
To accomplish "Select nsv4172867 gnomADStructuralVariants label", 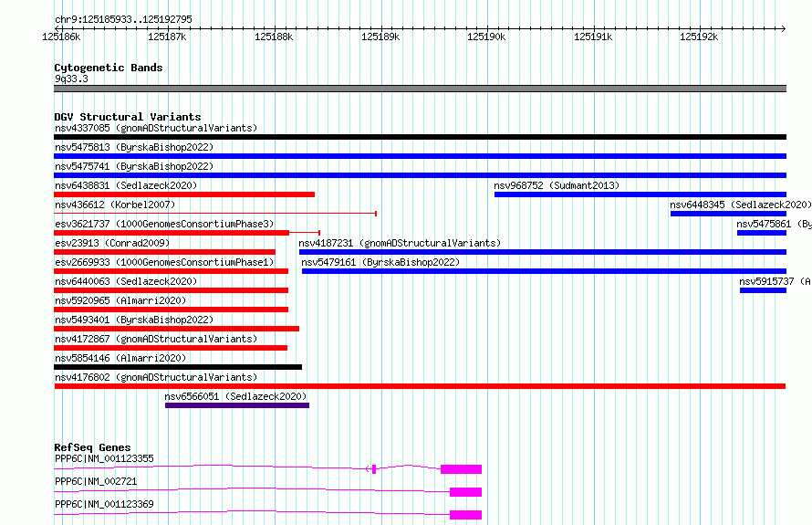I will point(156,339).
